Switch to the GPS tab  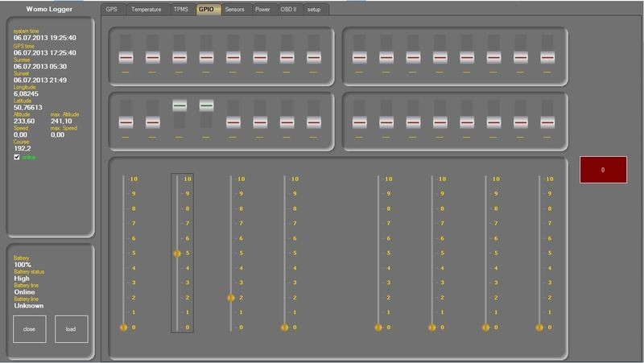(x=112, y=10)
